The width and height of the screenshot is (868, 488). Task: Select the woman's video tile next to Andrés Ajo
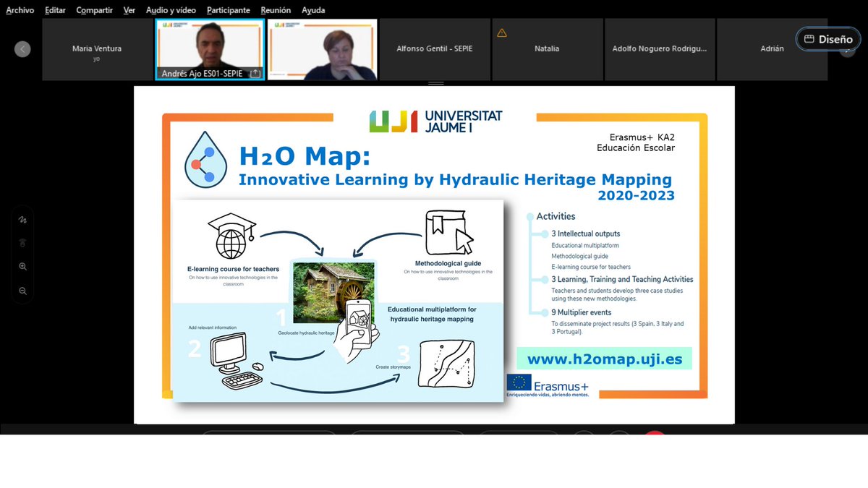click(323, 49)
